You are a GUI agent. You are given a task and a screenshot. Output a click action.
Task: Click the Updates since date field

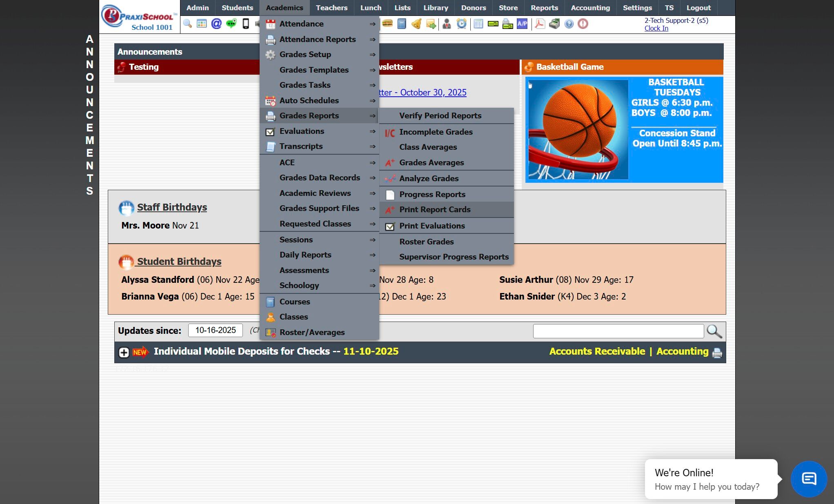[215, 330]
